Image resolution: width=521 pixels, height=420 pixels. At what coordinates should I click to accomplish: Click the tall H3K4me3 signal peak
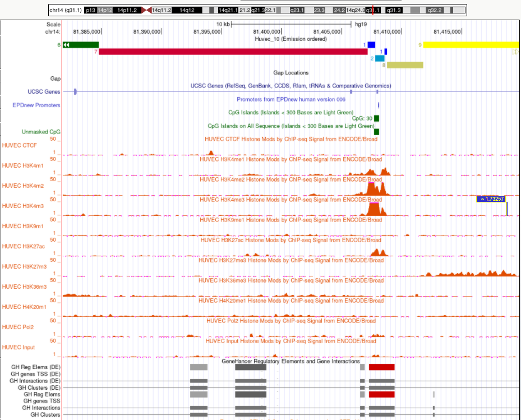coord(374,209)
